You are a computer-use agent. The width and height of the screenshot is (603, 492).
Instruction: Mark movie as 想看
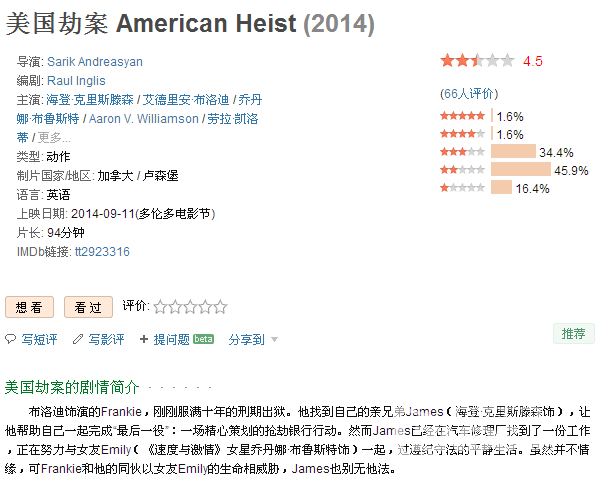point(29,307)
